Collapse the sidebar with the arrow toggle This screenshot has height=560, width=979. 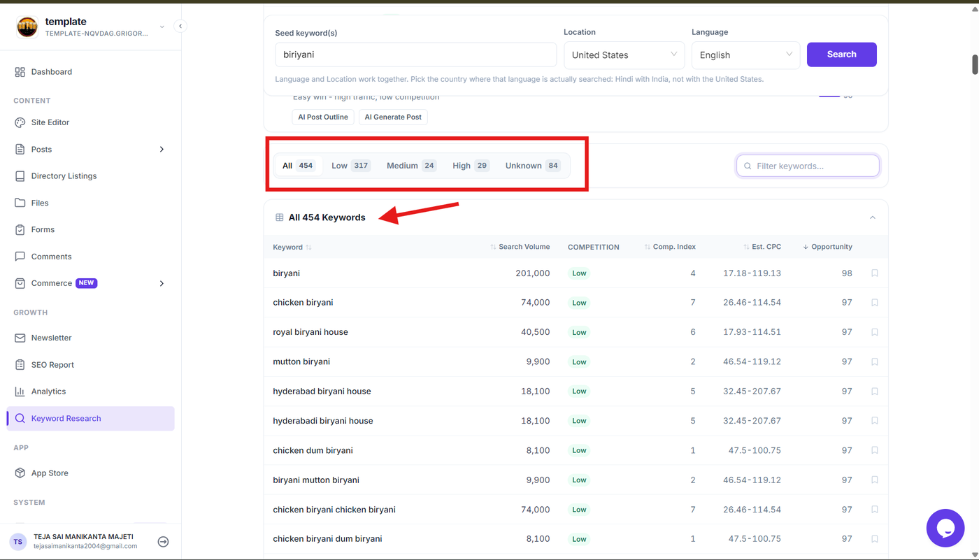(180, 26)
